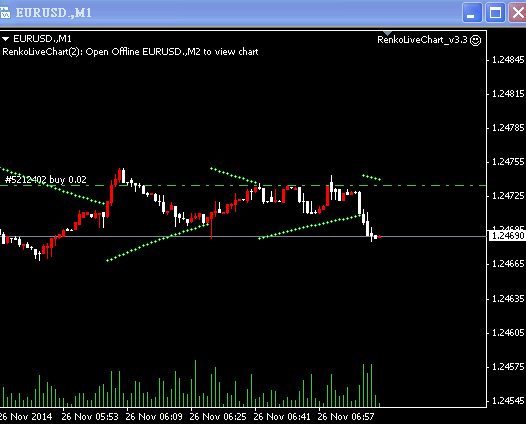Maximize the EURUSD chart window

pyautogui.click(x=495, y=13)
